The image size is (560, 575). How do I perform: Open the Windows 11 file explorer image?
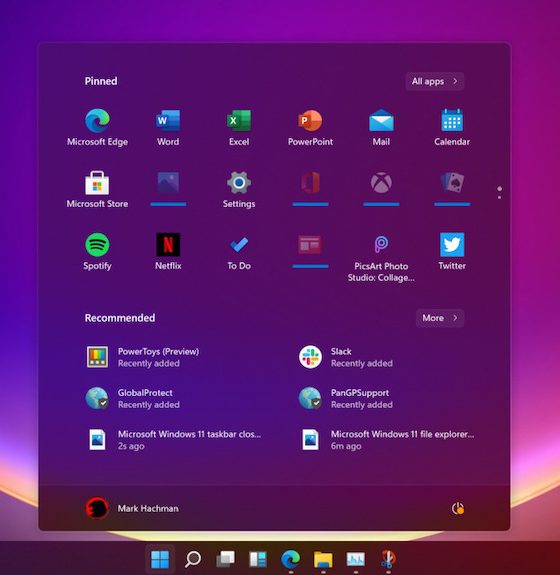click(389, 440)
